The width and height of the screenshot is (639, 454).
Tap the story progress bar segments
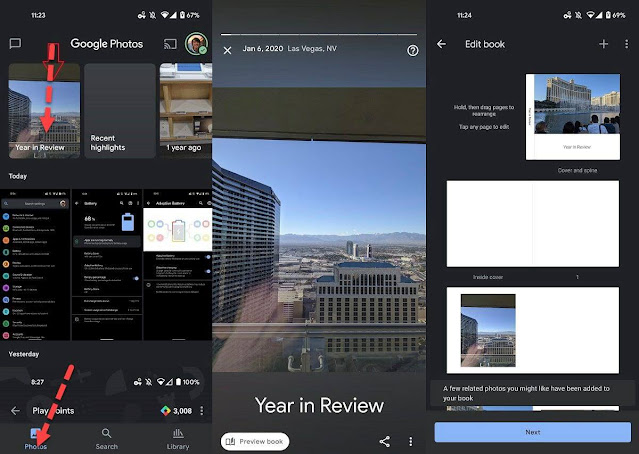point(319,34)
